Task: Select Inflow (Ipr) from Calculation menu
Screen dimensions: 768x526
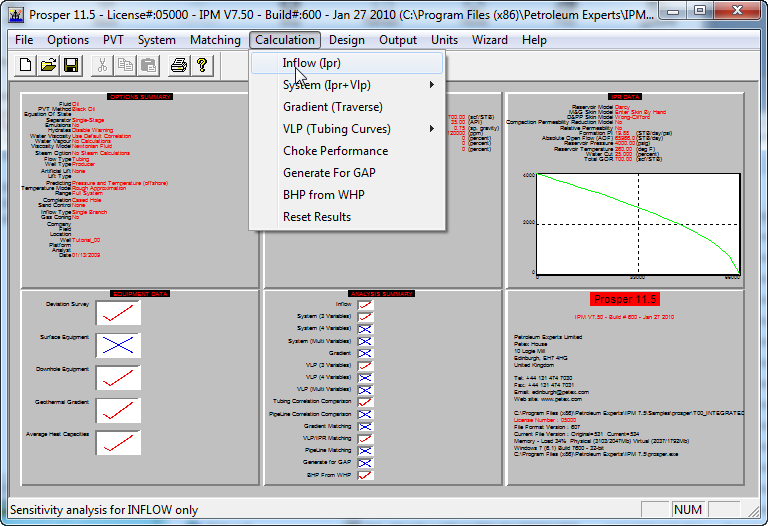Action: 347,63
